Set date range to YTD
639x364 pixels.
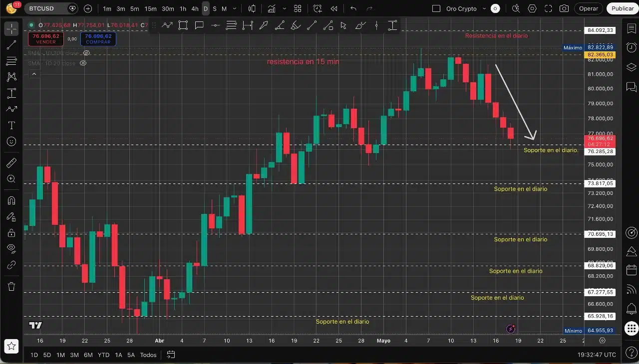pos(103,355)
